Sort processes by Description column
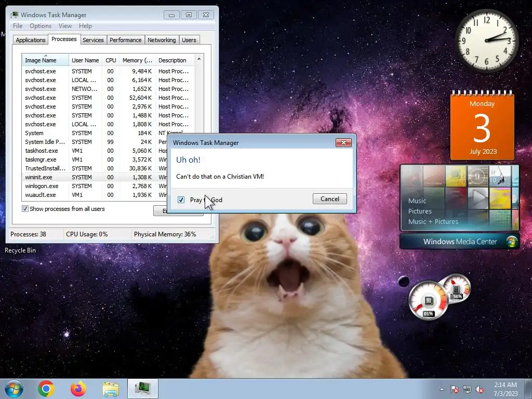Screen dimensions: 532x399 click(175, 60)
